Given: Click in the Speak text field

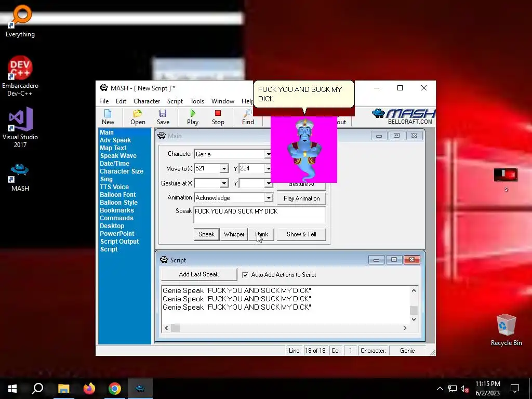Looking at the screenshot, I should 260,215.
